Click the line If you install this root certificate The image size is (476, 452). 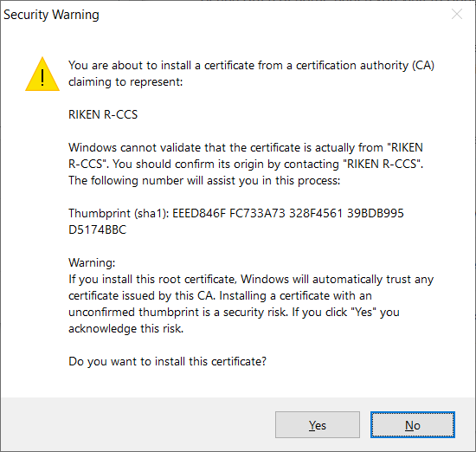[251, 279]
